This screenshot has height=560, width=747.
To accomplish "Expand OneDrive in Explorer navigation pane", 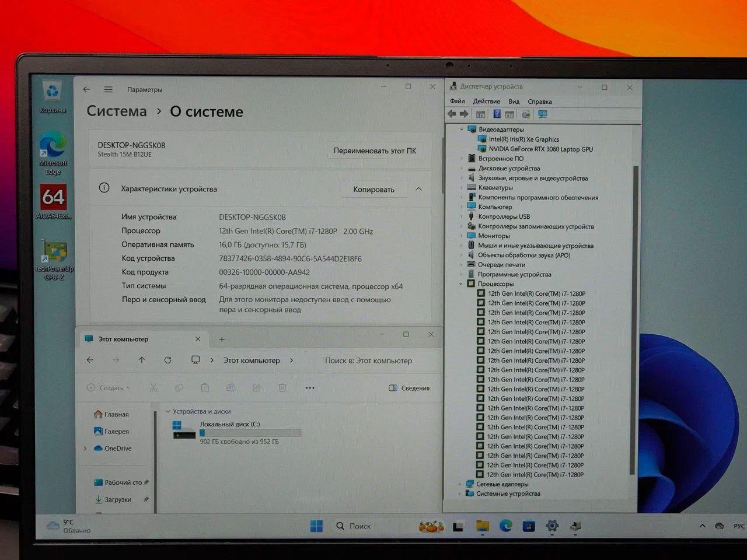I will tap(85, 448).
